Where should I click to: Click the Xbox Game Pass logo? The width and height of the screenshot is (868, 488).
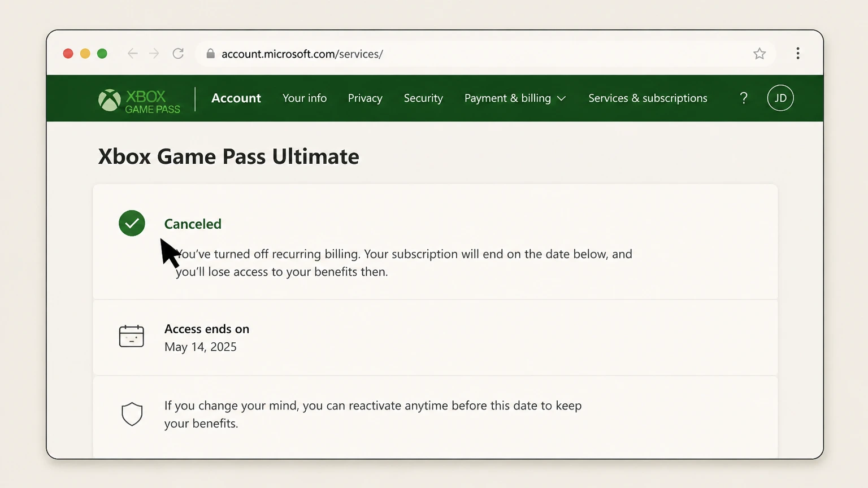(x=139, y=101)
